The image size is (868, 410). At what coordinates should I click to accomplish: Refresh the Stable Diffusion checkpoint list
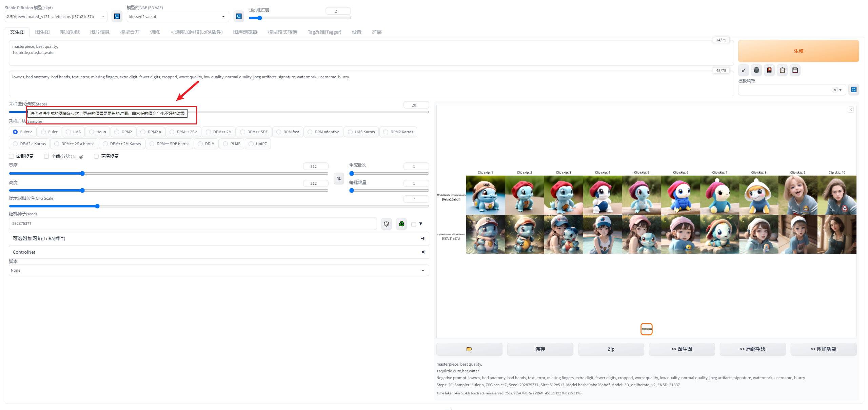pos(117,16)
